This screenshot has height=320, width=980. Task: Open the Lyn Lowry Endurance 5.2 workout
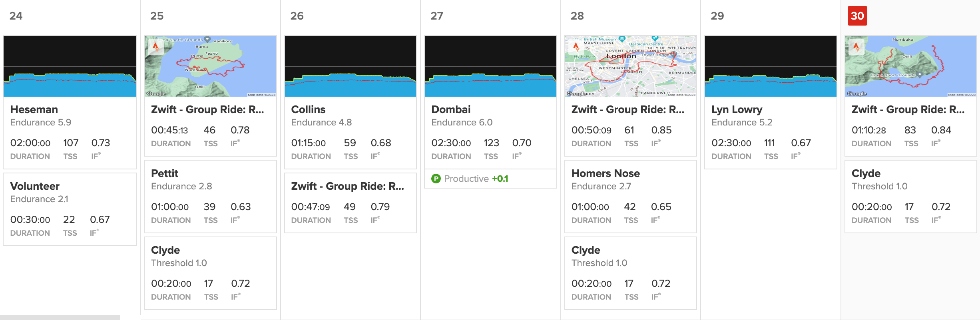tap(770, 132)
